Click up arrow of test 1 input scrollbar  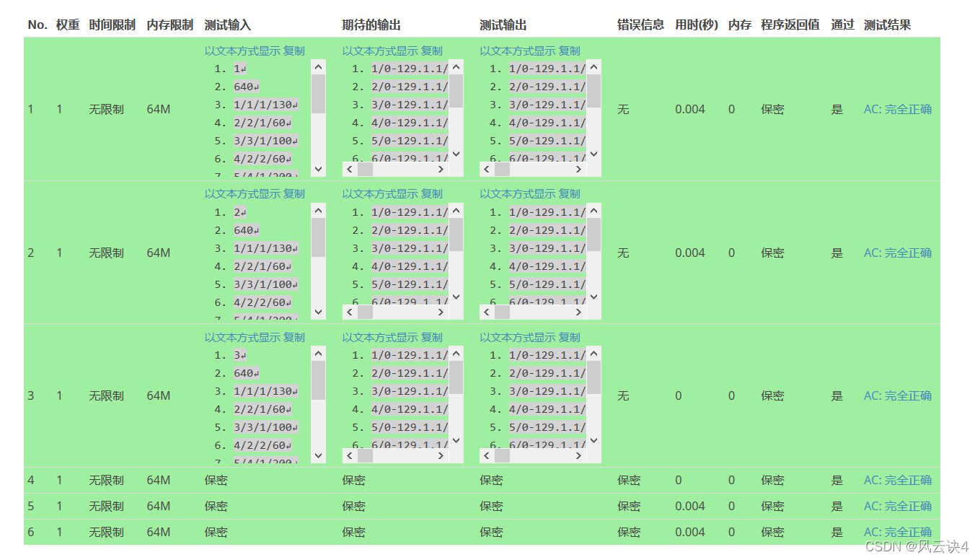(x=319, y=66)
